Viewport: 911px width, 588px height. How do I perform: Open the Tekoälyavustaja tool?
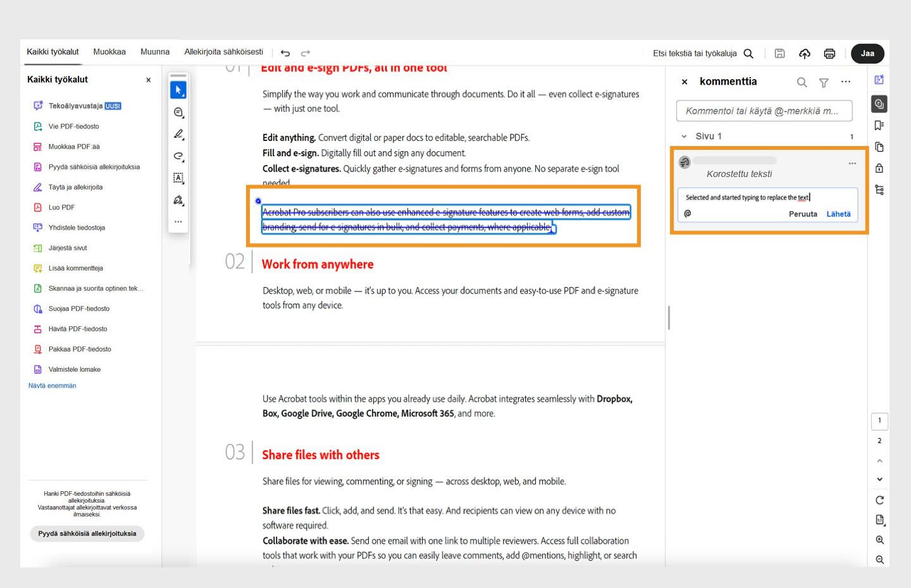[77, 106]
